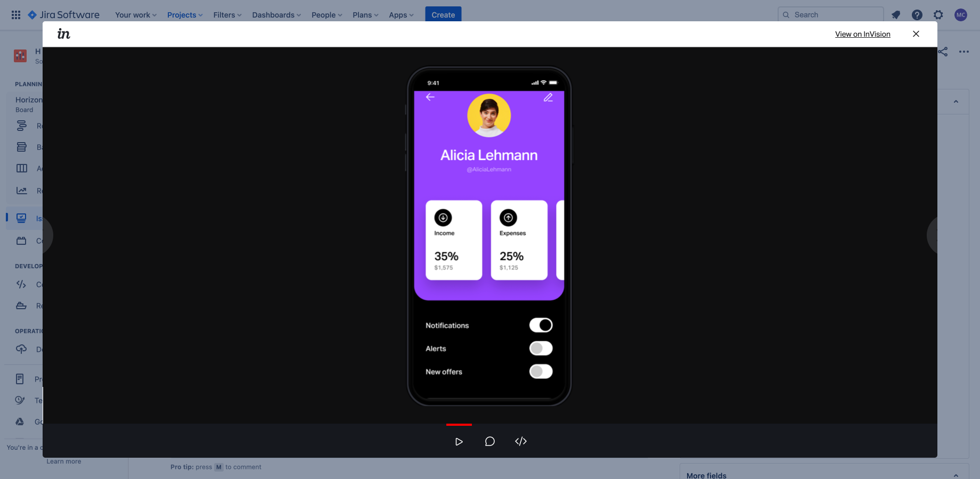980x479 pixels.
Task: Click the @AliciaLehmann handle text
Action: pos(489,169)
